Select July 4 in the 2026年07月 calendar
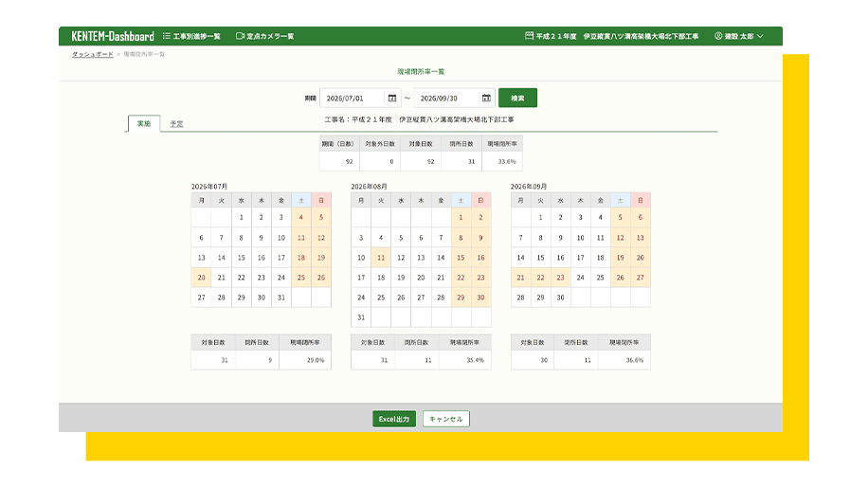Image resolution: width=868 pixels, height=488 pixels. tap(301, 217)
